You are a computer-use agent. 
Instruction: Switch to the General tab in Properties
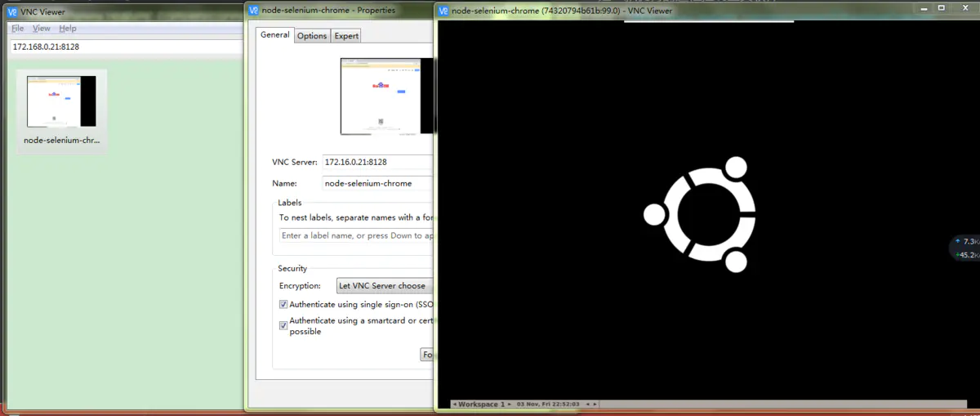coord(275,34)
